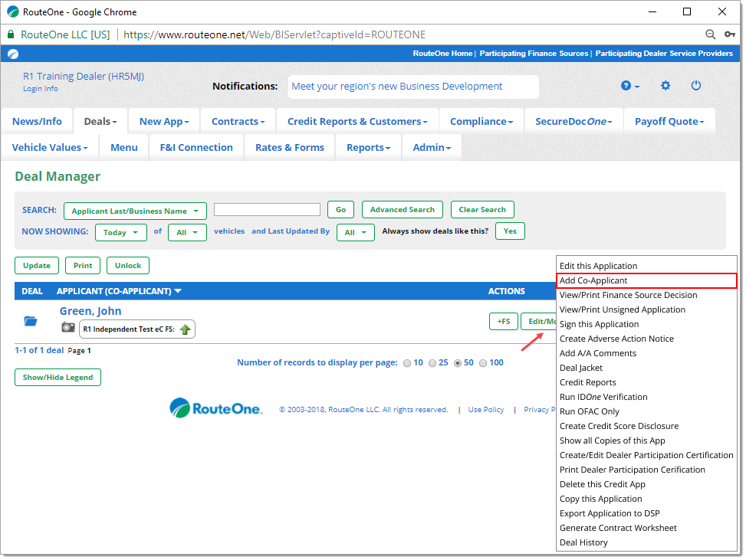Click the Unlock button
The image size is (746, 560).
pyautogui.click(x=128, y=266)
